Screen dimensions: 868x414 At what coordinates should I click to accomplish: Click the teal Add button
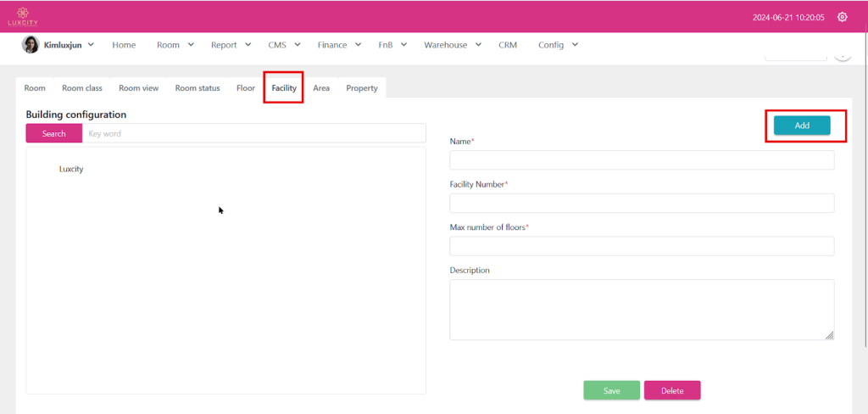(802, 126)
